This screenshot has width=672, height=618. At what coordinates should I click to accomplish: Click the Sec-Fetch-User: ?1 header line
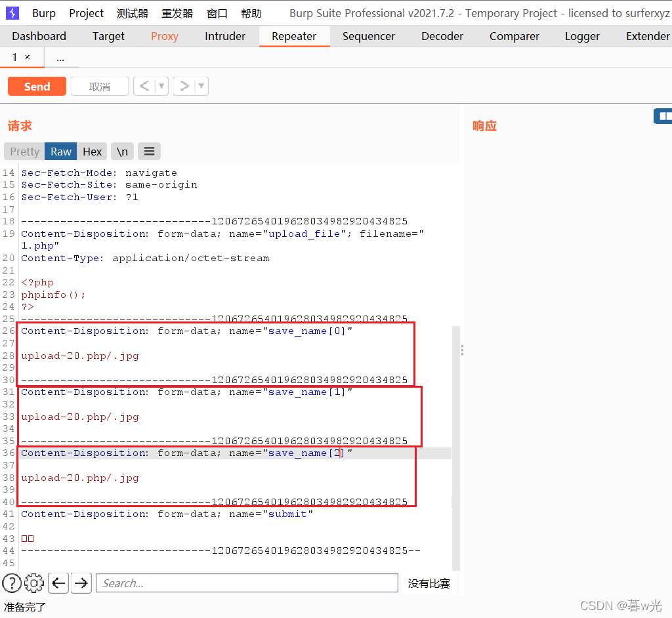79,197
